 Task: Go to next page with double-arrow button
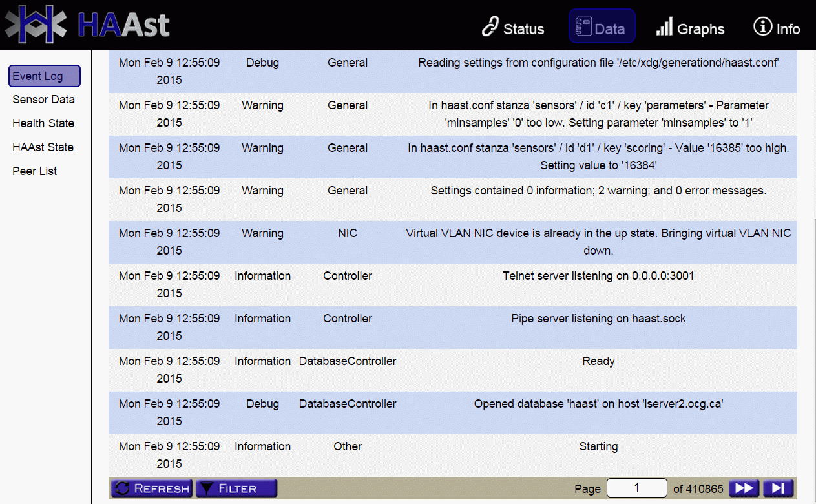click(744, 488)
